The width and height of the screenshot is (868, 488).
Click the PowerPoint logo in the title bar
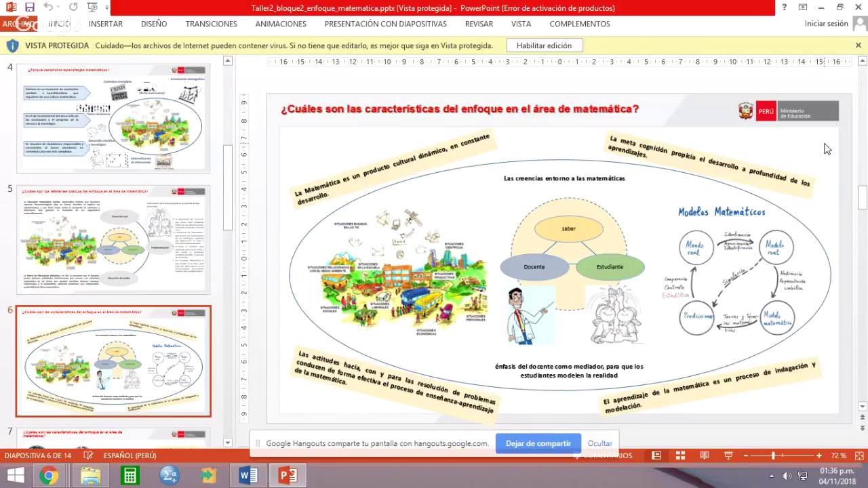(11, 7)
